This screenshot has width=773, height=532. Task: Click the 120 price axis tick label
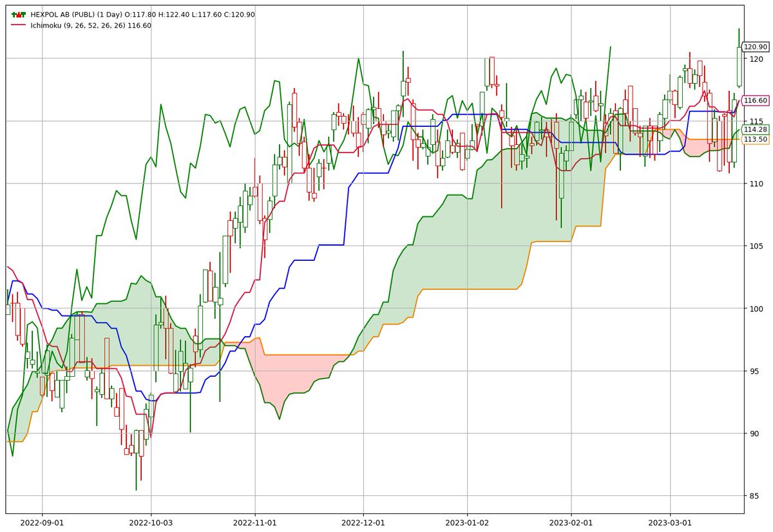(756, 59)
